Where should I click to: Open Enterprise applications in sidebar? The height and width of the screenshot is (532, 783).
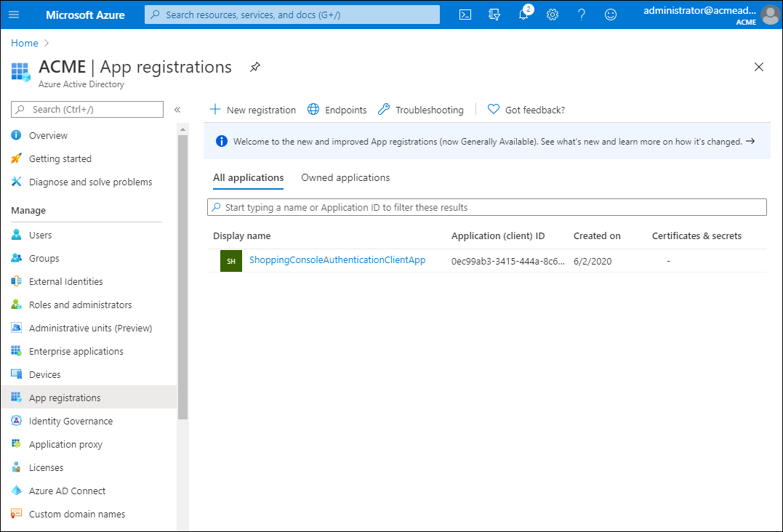tap(76, 351)
